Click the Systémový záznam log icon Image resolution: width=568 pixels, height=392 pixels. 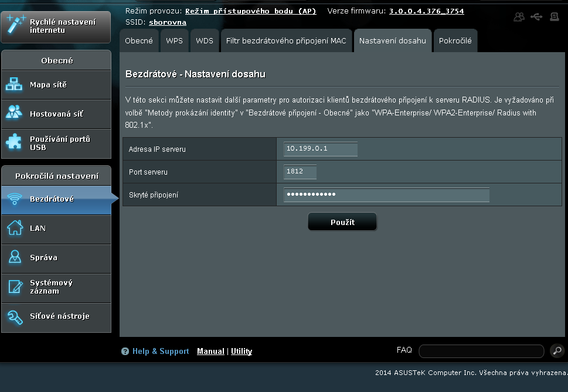14,287
